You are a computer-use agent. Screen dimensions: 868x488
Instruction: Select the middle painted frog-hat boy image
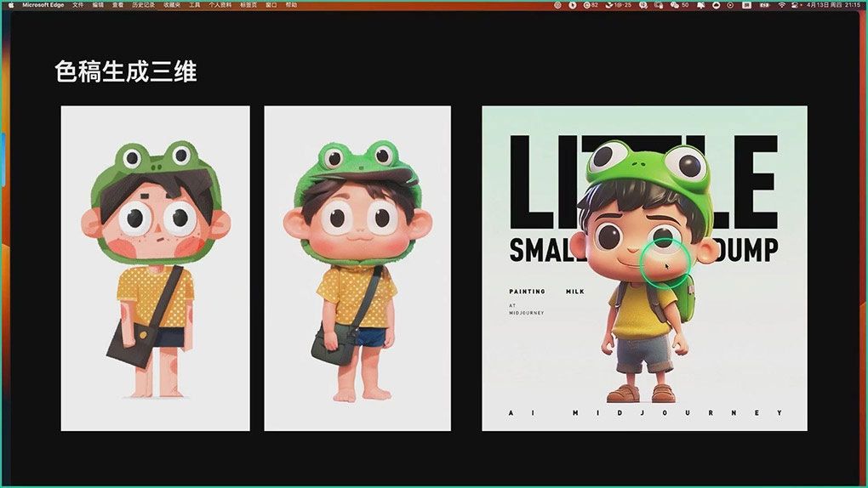point(357,268)
